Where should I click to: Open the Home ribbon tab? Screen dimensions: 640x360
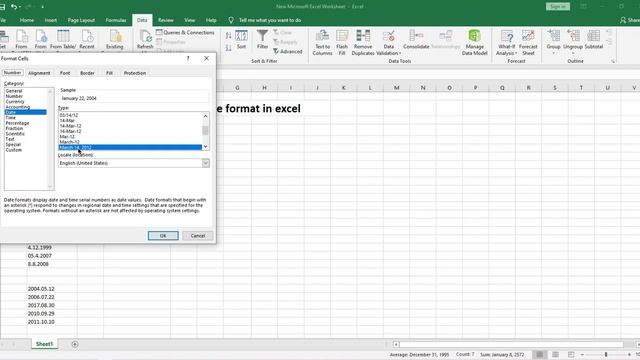[x=27, y=20]
